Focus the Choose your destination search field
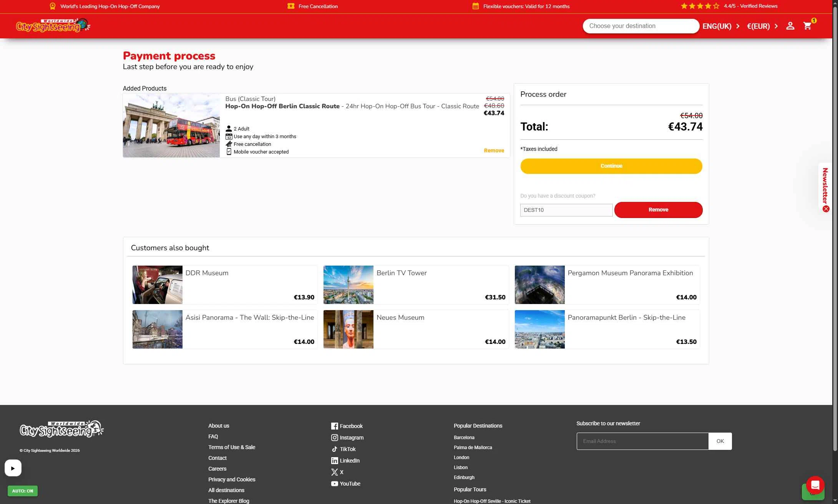838x504 pixels. click(x=641, y=26)
